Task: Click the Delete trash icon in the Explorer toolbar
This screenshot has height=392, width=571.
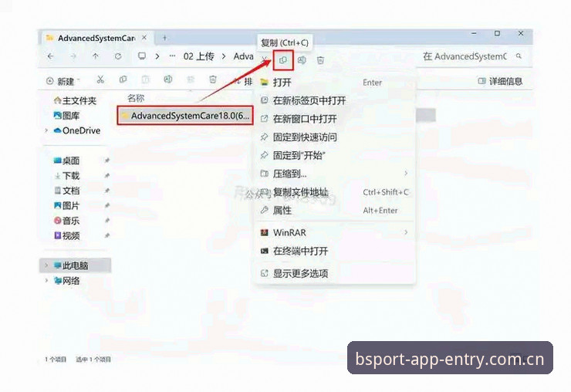Action: point(213,79)
